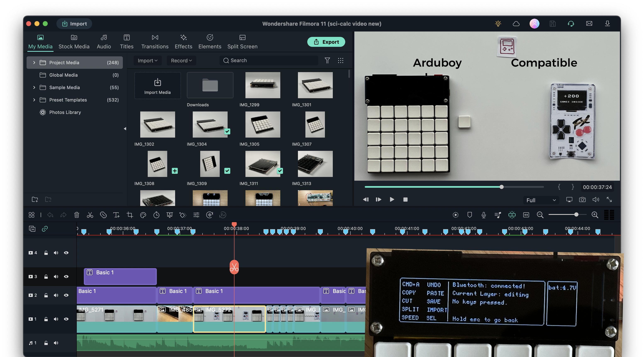Create a new media folder
The image size is (644, 357).
point(35,200)
